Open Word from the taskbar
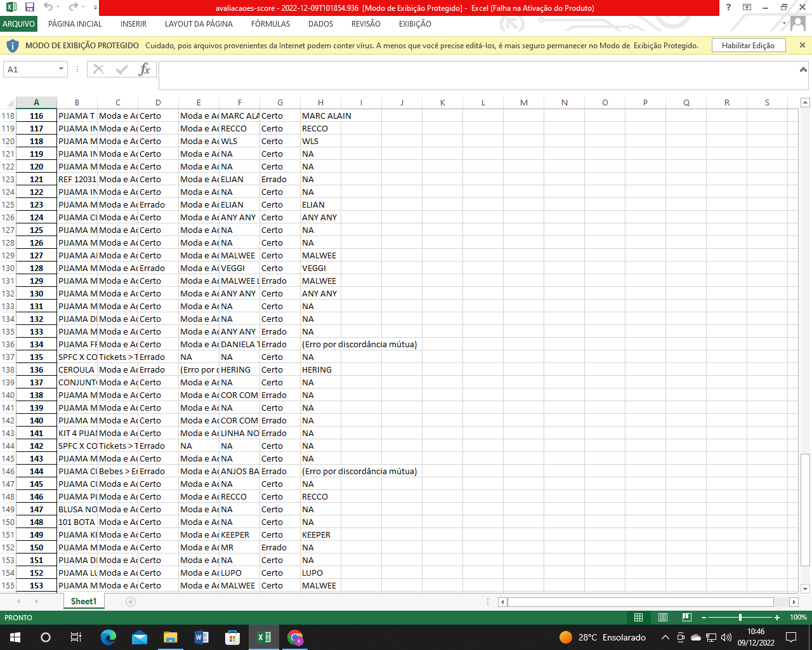 tap(201, 637)
